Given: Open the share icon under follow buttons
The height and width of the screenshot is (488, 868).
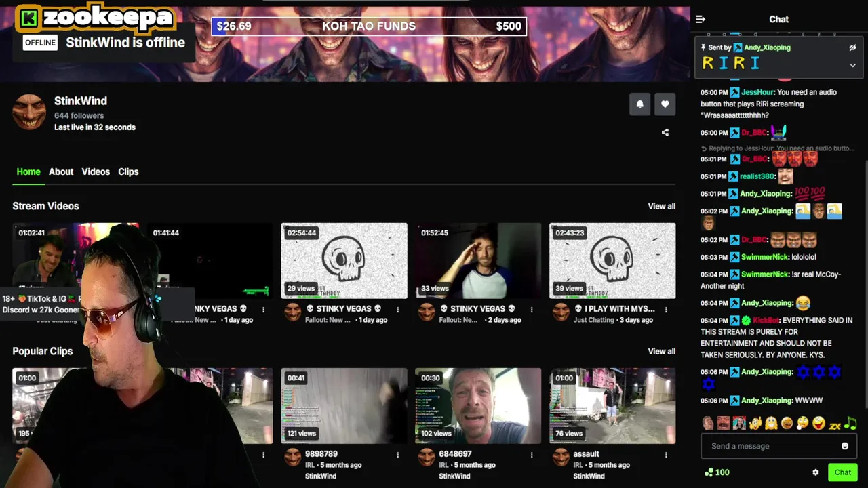Looking at the screenshot, I should pyautogui.click(x=665, y=133).
